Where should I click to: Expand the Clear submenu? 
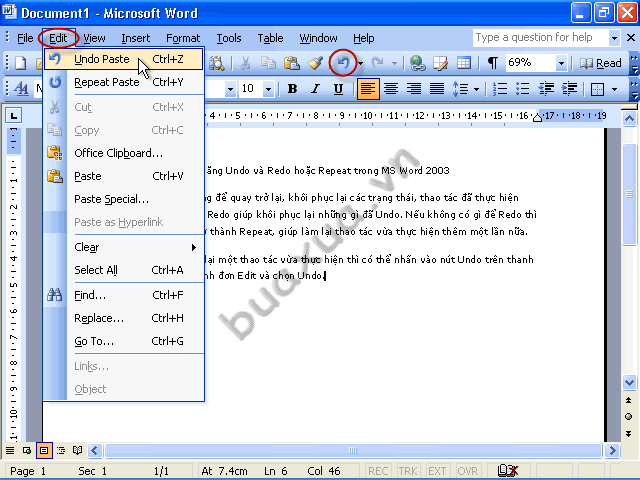(124, 247)
